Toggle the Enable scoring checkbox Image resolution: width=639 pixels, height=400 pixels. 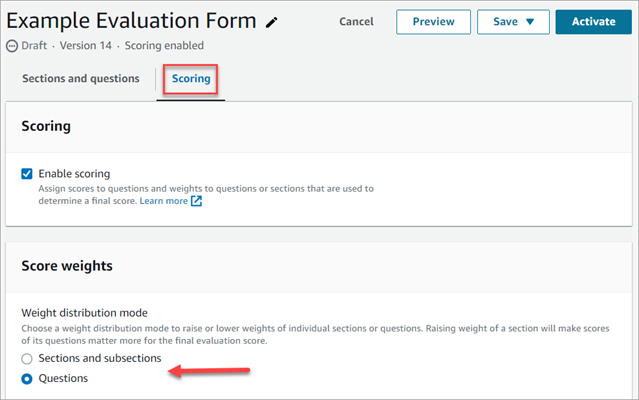tap(27, 174)
